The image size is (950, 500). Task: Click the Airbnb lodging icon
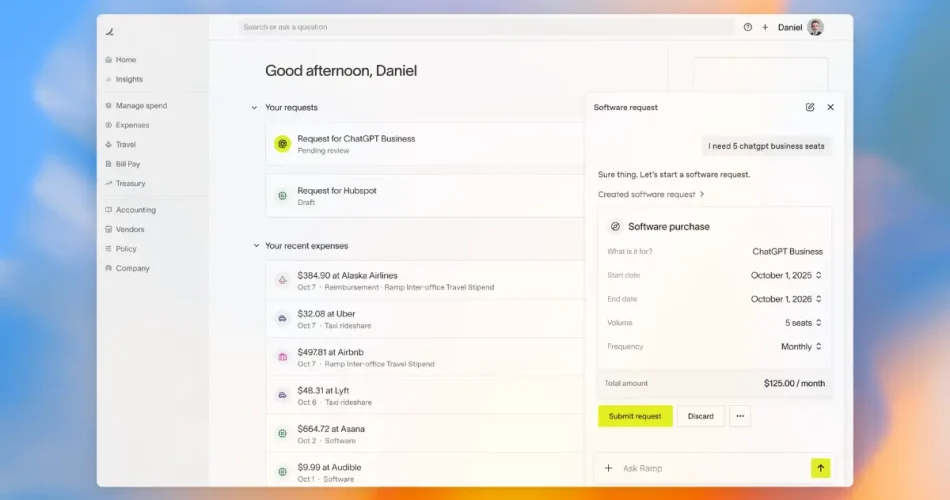point(282,357)
